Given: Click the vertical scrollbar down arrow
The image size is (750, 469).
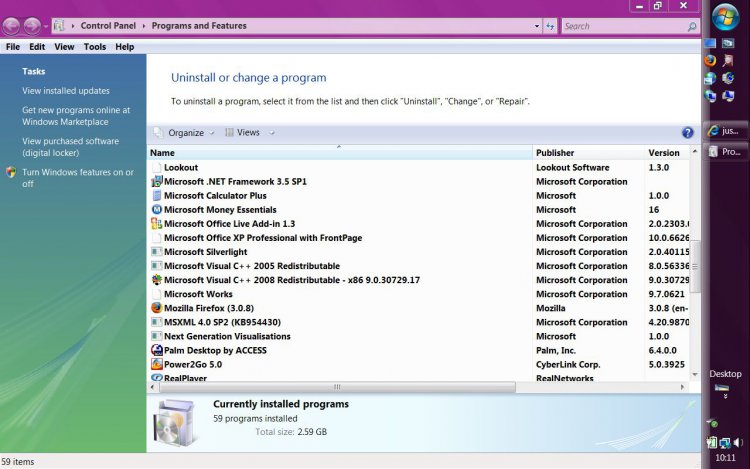Looking at the screenshot, I should [x=695, y=374].
